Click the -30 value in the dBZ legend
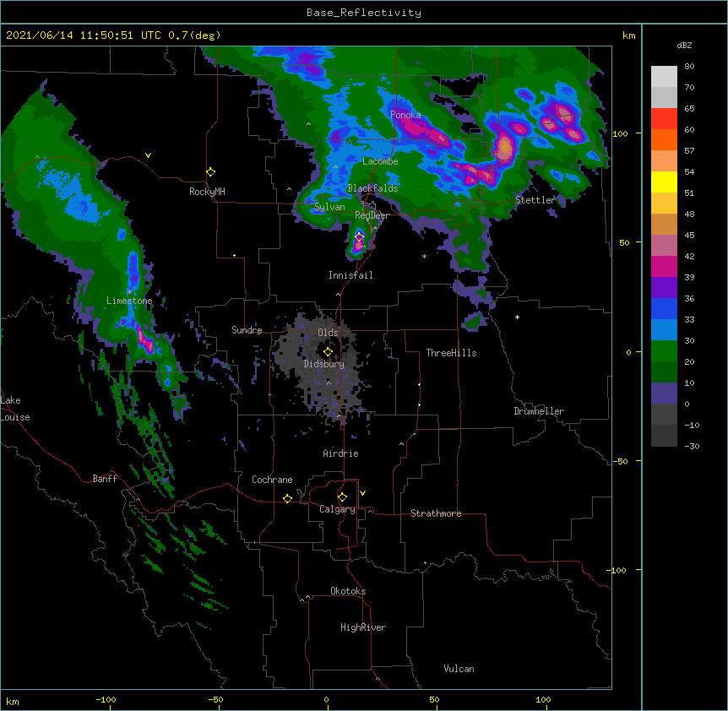This screenshot has height=711, width=728. (692, 447)
